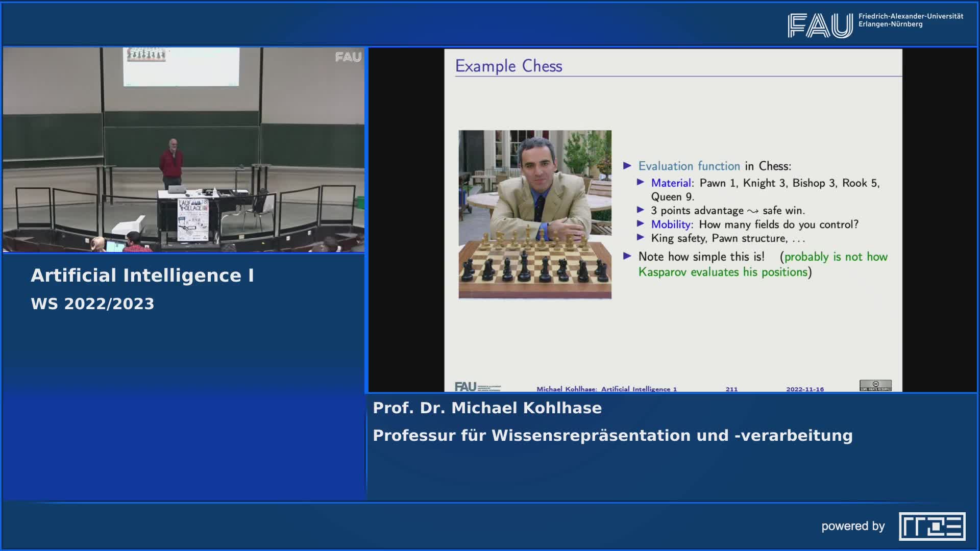Click the small FAU logo in slide footer
The width and height of the screenshot is (980, 551).
click(x=465, y=387)
